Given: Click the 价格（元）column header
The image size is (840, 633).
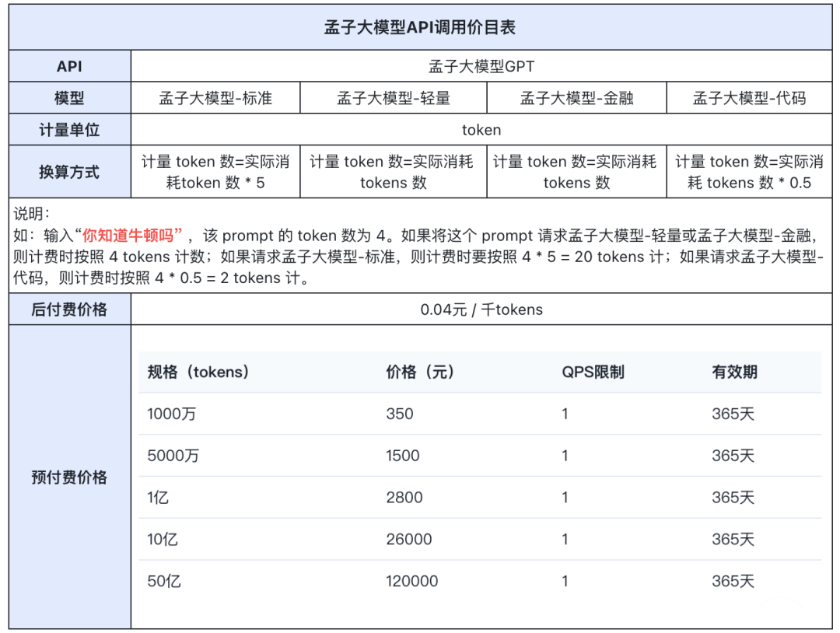Looking at the screenshot, I should tap(421, 372).
